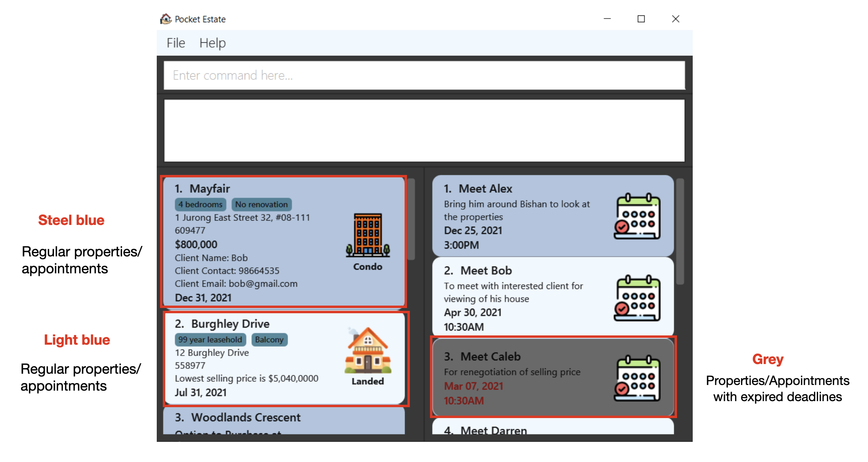Click To meet with interested client remark
The image size is (868, 462).
click(513, 292)
